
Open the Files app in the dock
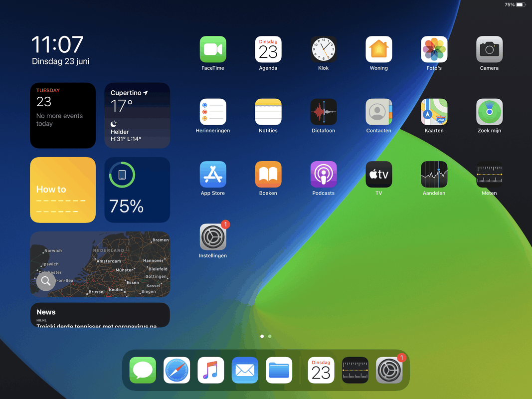(x=279, y=370)
